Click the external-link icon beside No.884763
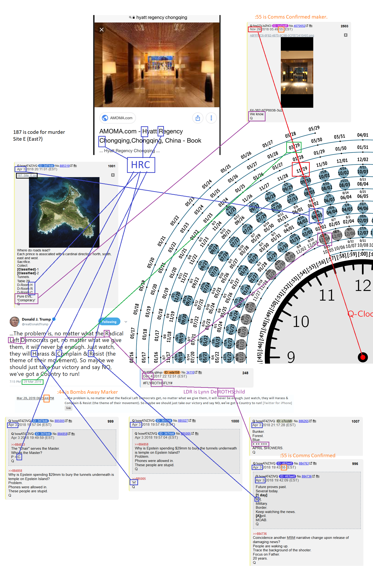Screen dimensions: 373x588 (311, 463)
